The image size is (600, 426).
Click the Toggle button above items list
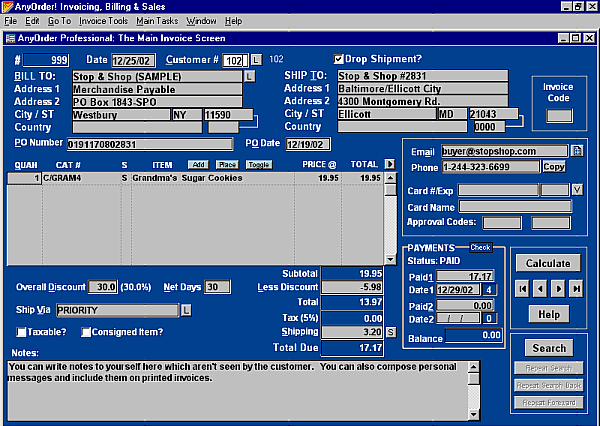pyautogui.click(x=259, y=165)
